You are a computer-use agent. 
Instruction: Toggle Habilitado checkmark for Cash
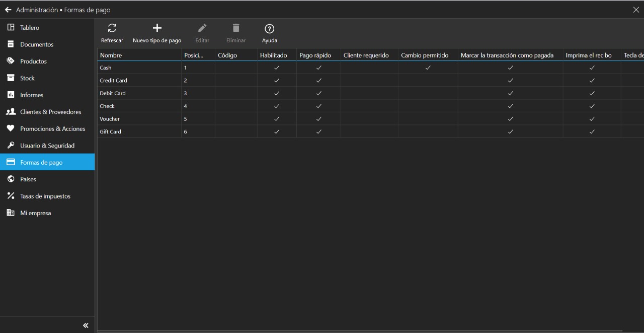tap(277, 68)
